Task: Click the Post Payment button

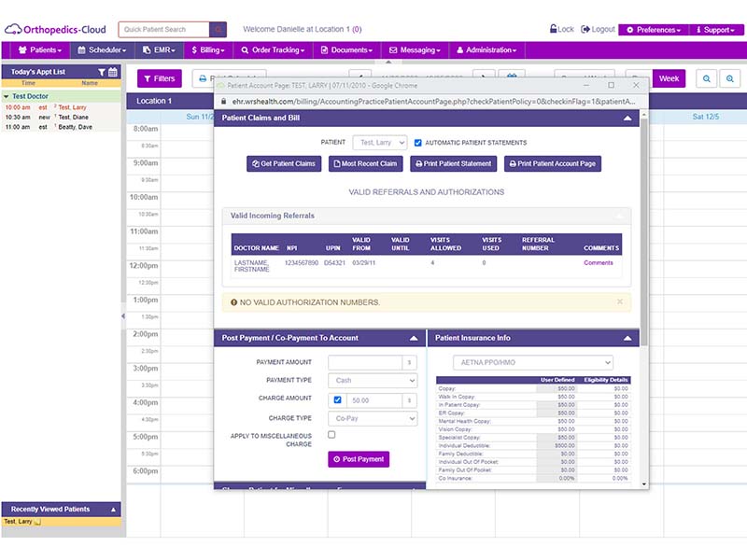Action: click(359, 459)
